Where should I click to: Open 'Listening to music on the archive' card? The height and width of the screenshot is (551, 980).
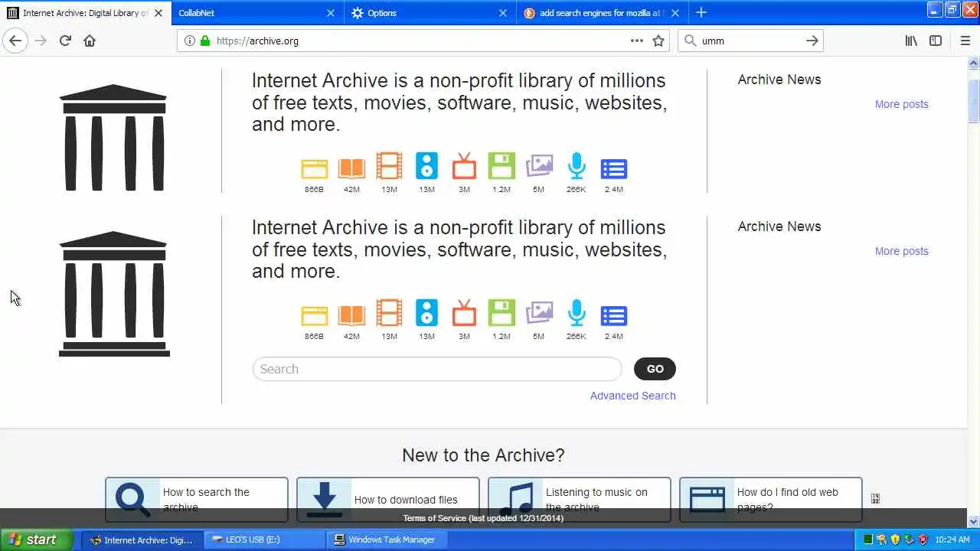point(580,499)
